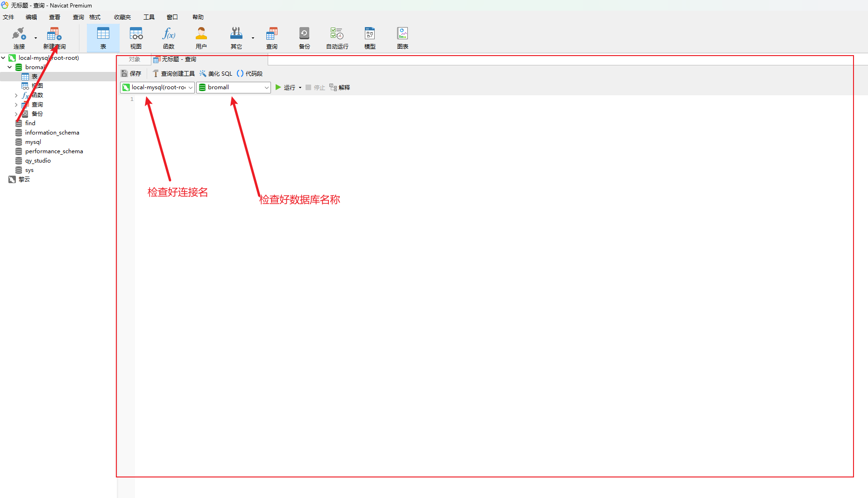The height and width of the screenshot is (498, 868).
Task: Click the 保存 (Save) button
Action: (131, 74)
